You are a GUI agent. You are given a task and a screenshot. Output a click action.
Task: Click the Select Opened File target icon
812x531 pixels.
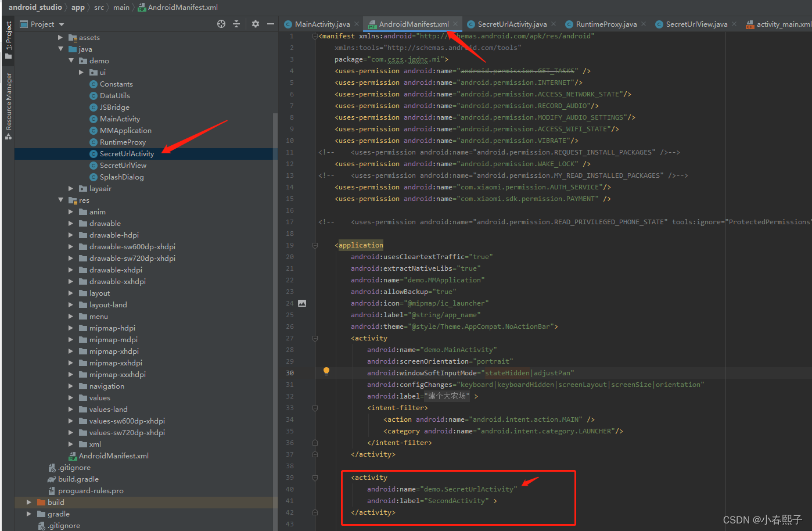tap(222, 24)
